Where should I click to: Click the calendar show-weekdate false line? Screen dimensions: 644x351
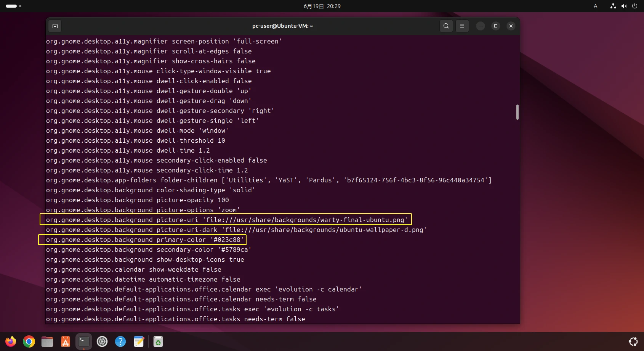[134, 269]
